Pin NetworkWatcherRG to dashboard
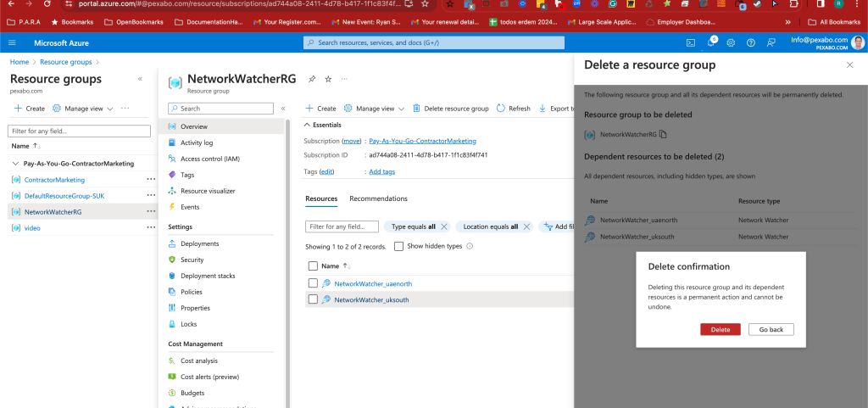This screenshot has width=868, height=408. [x=312, y=79]
